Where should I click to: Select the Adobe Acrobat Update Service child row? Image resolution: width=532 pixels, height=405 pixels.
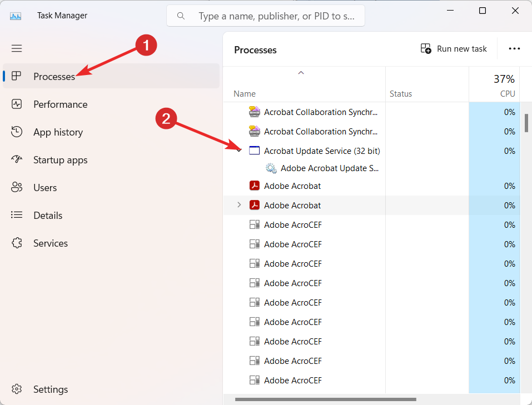[330, 168]
